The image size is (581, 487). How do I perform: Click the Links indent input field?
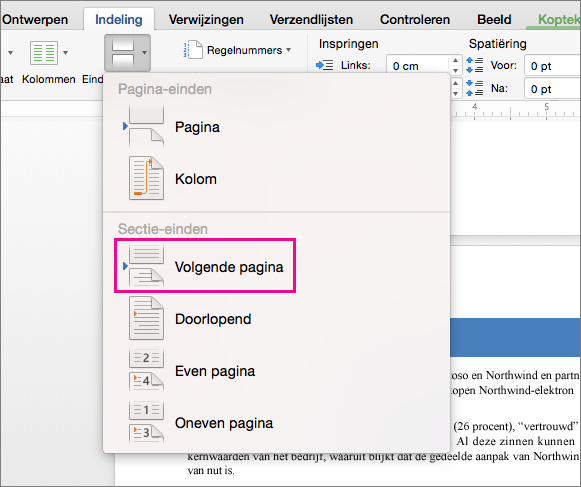[x=418, y=66]
